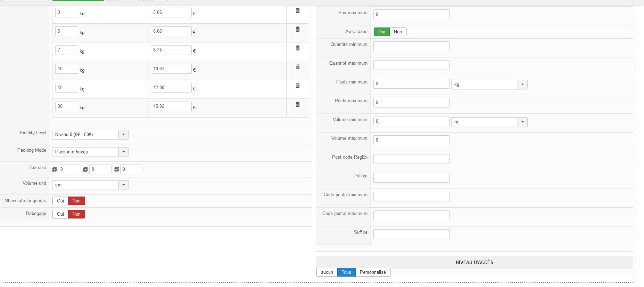Remove the 30 kg rate row

point(298,105)
